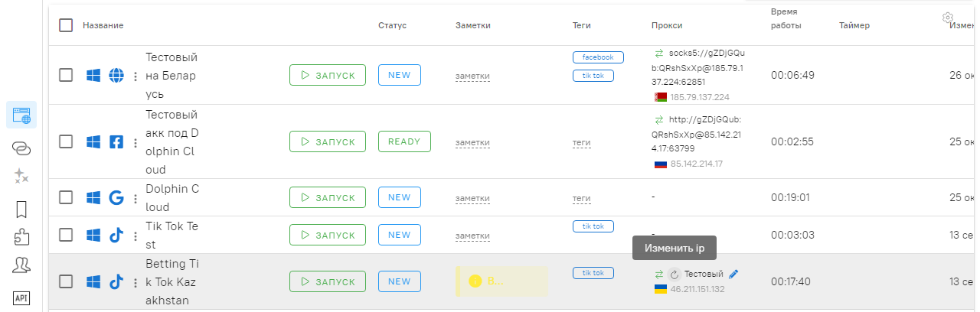Sort by the Статус column header
This screenshot has width=980, height=312.
(x=392, y=25)
